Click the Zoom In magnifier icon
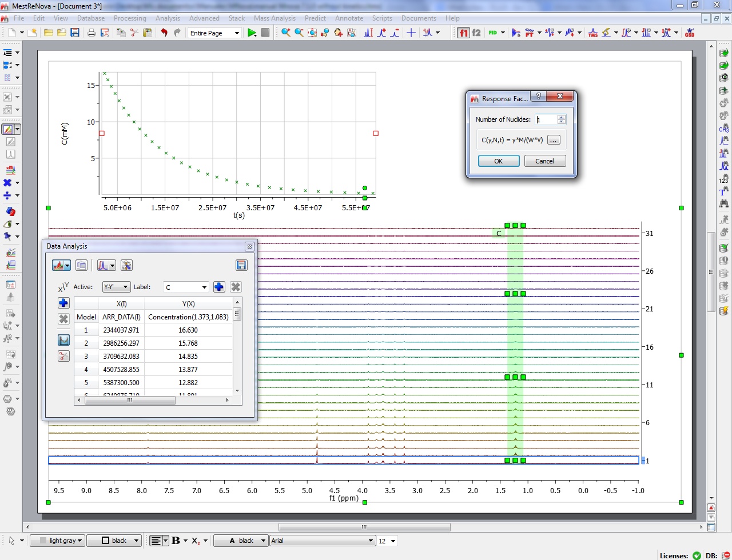This screenshot has height=560, width=732. click(285, 33)
